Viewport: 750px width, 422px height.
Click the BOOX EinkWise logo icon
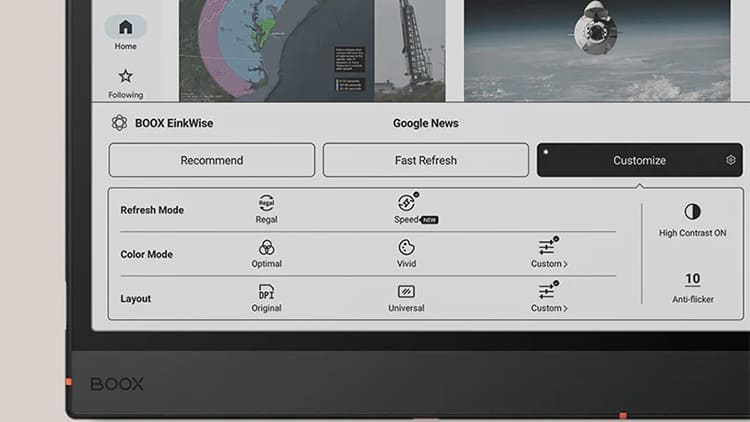point(119,123)
